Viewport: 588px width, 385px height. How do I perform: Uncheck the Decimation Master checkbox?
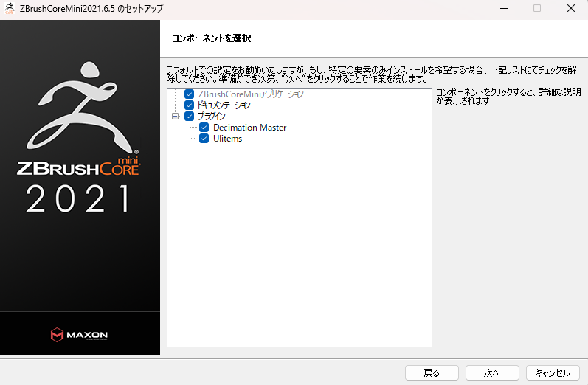tap(204, 128)
